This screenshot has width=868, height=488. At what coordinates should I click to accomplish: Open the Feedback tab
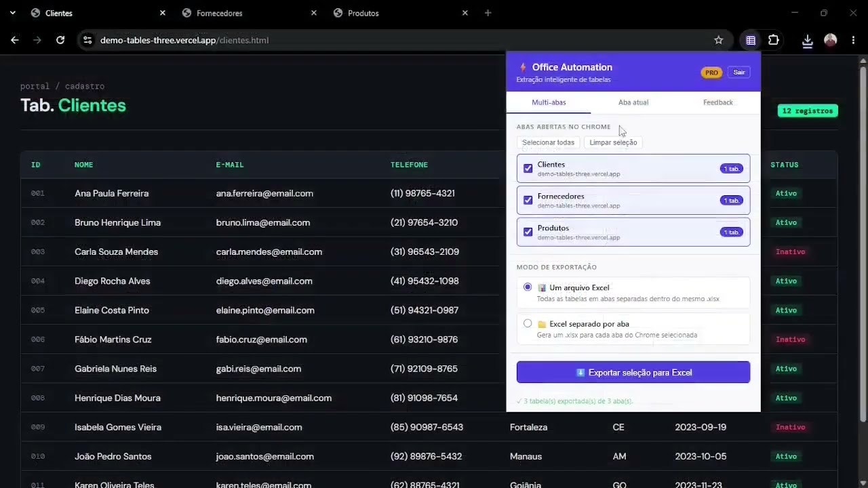717,102
